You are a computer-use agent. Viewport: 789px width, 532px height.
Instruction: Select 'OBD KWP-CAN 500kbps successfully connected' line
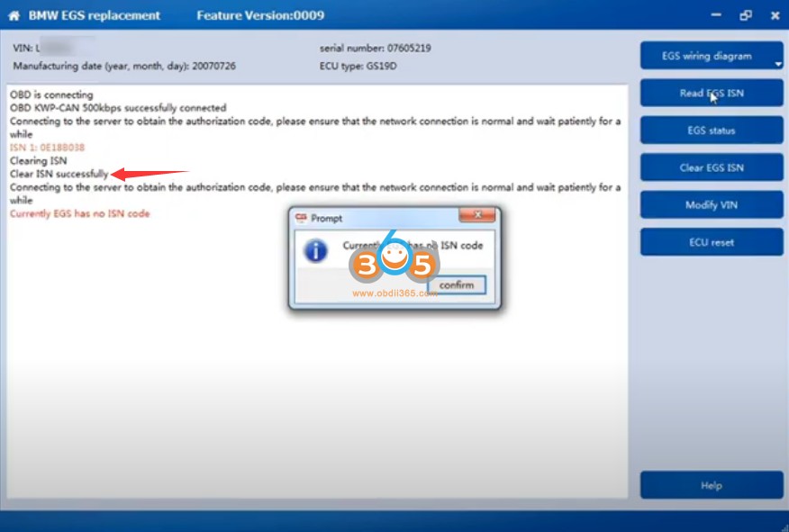tap(118, 108)
